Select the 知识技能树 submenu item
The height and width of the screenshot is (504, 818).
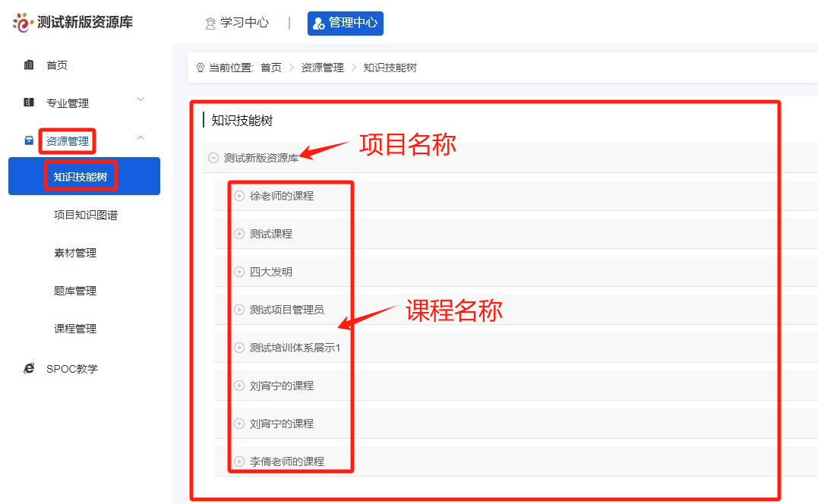click(x=81, y=177)
